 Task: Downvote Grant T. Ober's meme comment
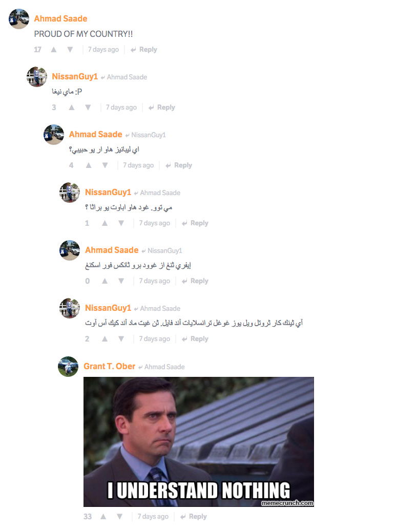pyautogui.click(x=119, y=517)
